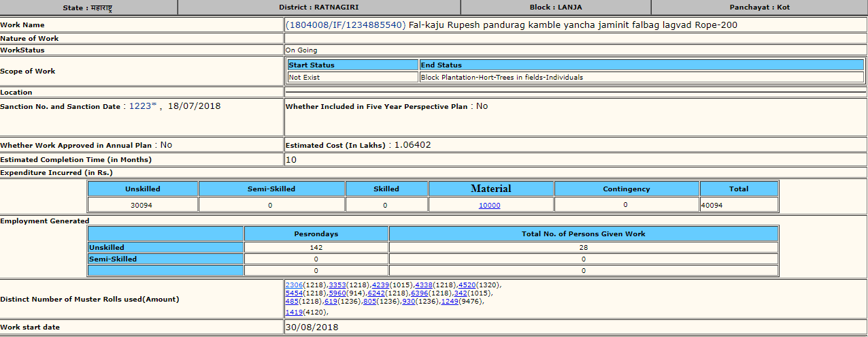This screenshot has width=868, height=337.
Task: Select the Not Exist start status cell
Action: 353,77
